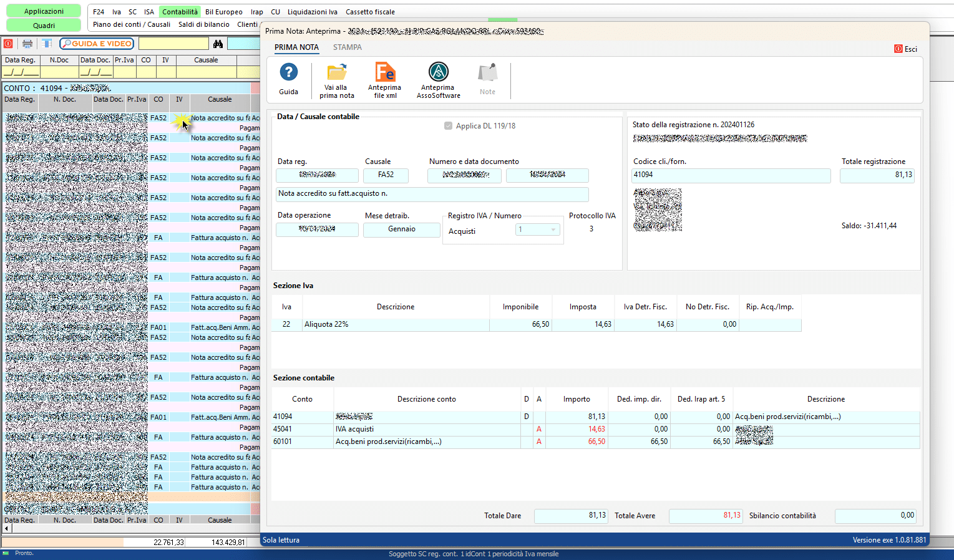The height and width of the screenshot is (560, 954).
Task: Click the Note pin icon
Action: tap(487, 73)
